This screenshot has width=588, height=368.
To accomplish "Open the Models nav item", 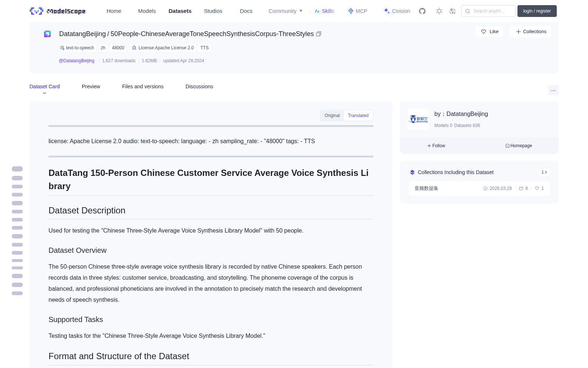I will pos(147,11).
